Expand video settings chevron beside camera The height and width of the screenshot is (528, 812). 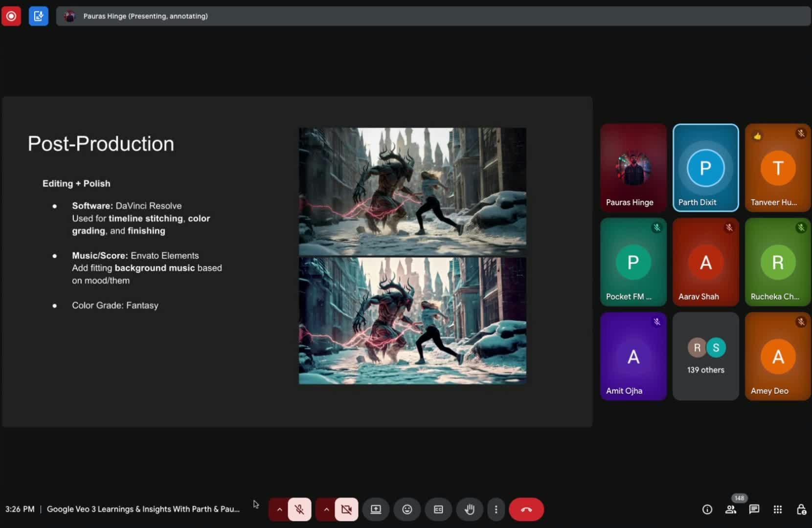click(326, 509)
